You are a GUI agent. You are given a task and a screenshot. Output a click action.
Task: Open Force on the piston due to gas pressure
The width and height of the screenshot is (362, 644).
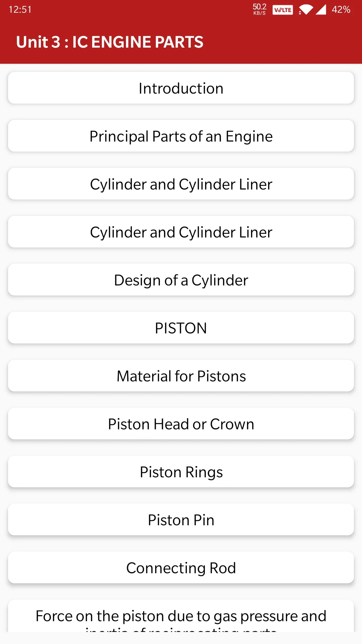click(181, 616)
